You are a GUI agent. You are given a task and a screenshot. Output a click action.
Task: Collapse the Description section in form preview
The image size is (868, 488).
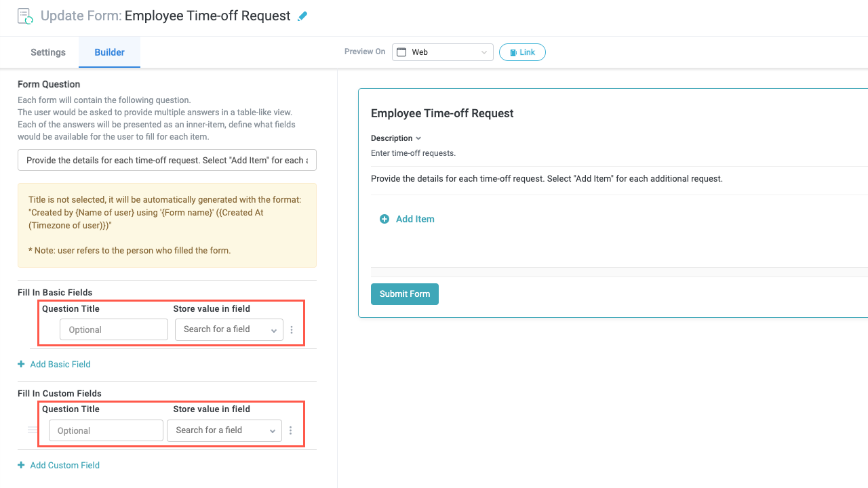click(x=418, y=138)
